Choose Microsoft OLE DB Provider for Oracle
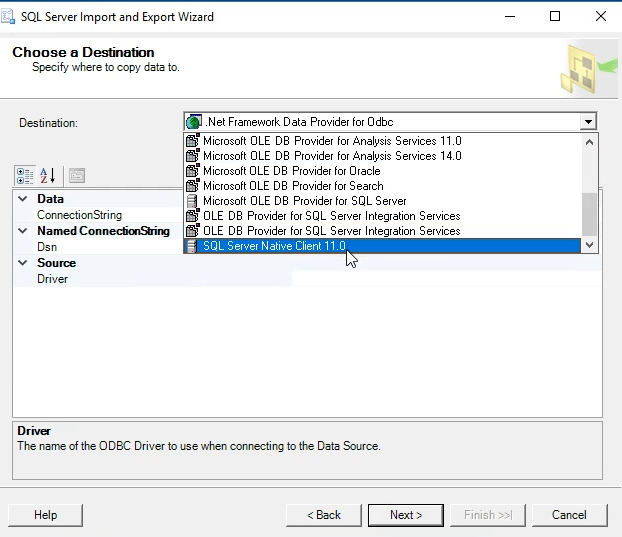This screenshot has height=537, width=622. pos(383,171)
